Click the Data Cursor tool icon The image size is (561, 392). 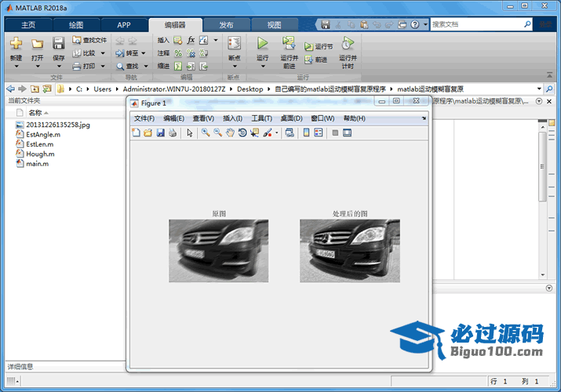tap(255, 133)
